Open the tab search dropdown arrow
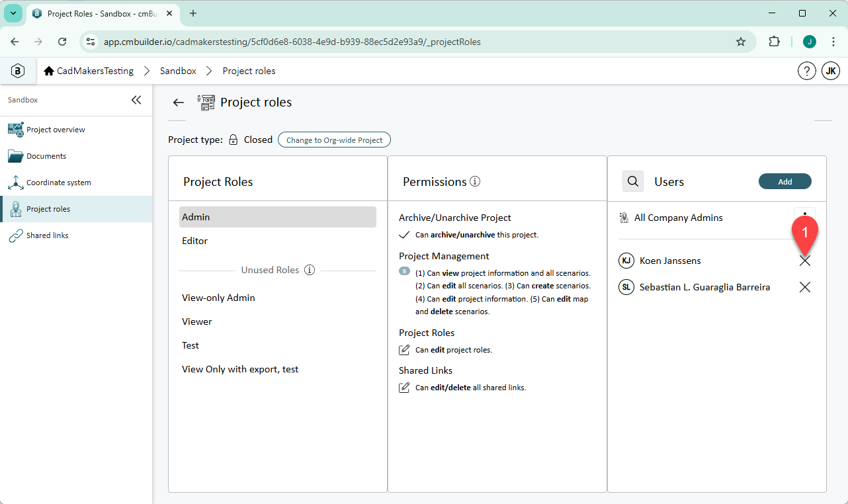Image resolution: width=848 pixels, height=504 pixels. [x=13, y=13]
